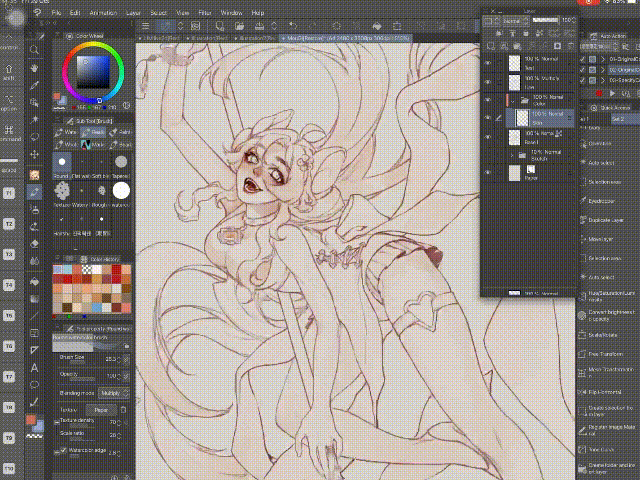Image resolution: width=640 pixels, height=480 pixels.
Task: Play the selected auto action
Action: click(x=612, y=94)
